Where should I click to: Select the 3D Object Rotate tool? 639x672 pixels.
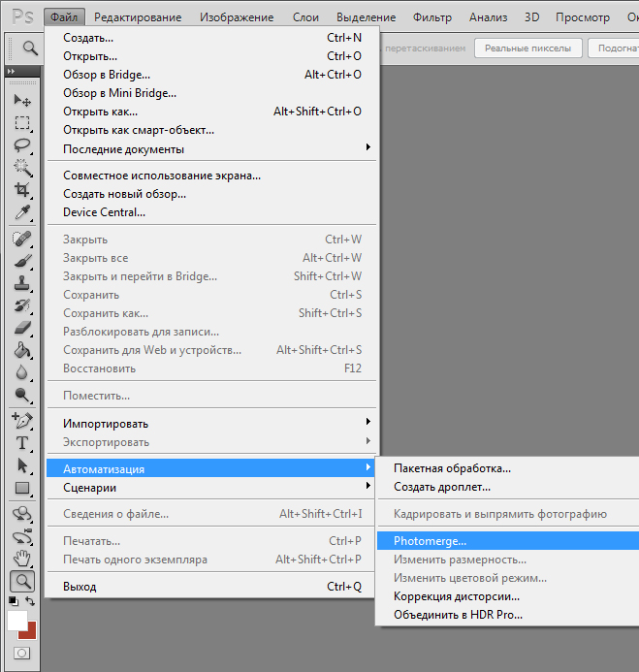[22, 513]
